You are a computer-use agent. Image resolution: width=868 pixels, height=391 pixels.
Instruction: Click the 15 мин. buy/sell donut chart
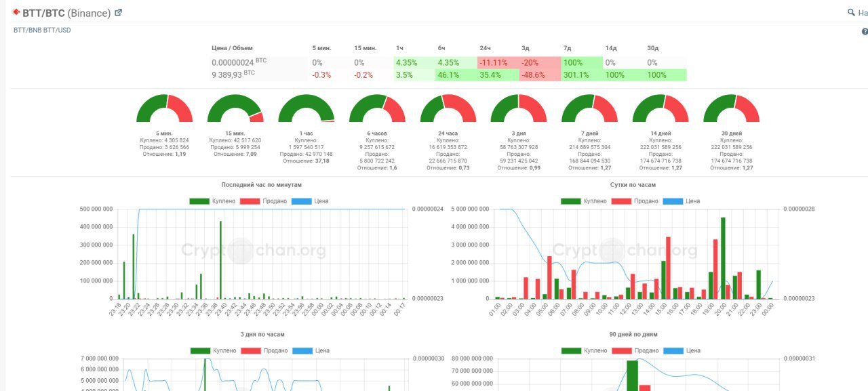point(236,108)
